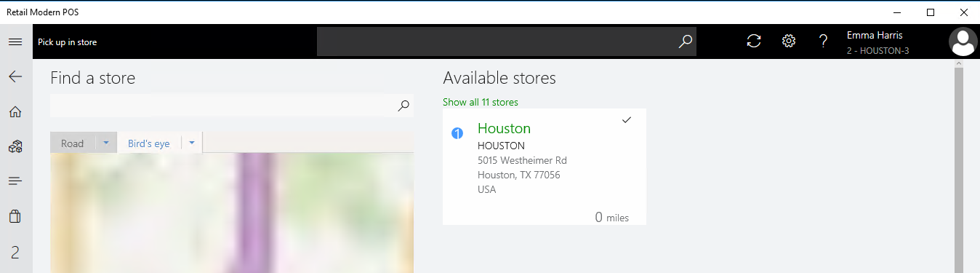The height and width of the screenshot is (273, 980).
Task: Open the list lines icon in sidebar
Action: (x=15, y=181)
